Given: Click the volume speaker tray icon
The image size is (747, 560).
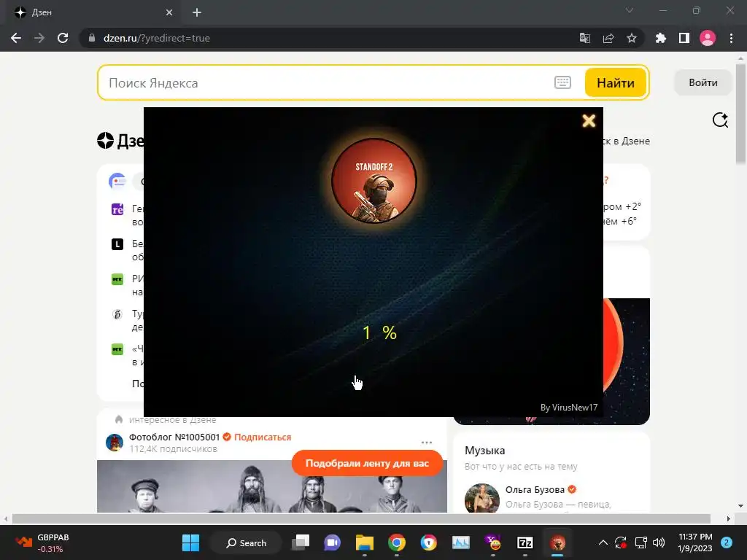Looking at the screenshot, I should (659, 542).
